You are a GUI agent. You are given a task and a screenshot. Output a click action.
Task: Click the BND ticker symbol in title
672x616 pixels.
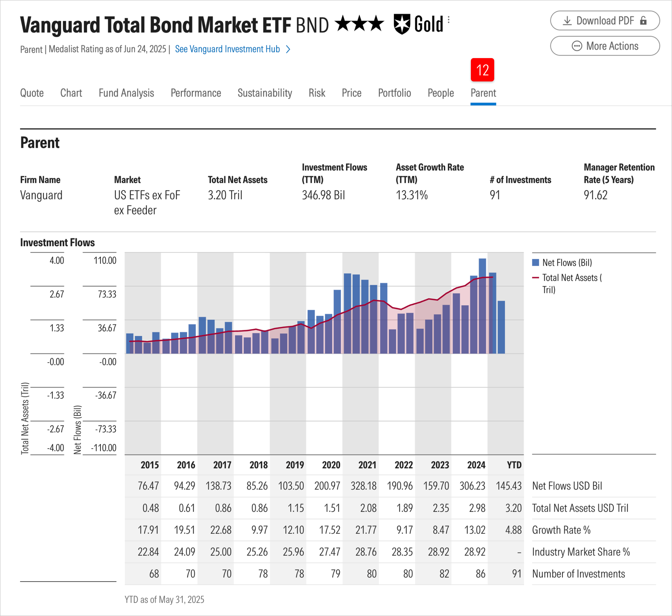pyautogui.click(x=312, y=25)
